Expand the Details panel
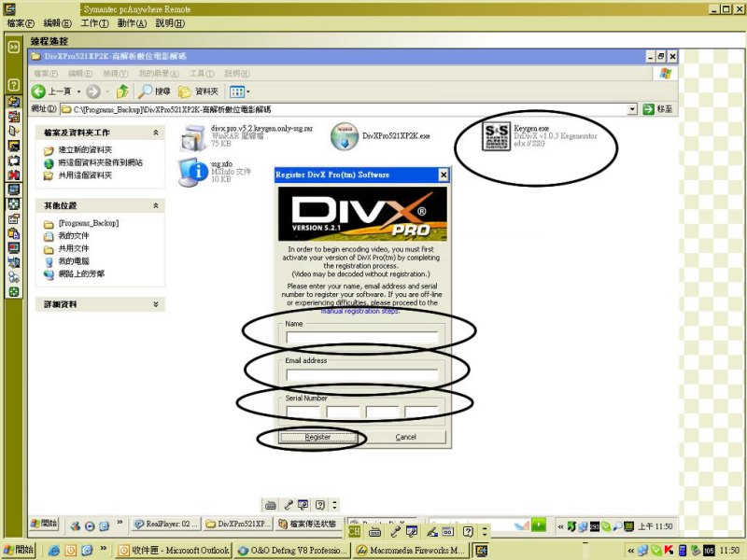The height and width of the screenshot is (560, 747). tap(155, 304)
